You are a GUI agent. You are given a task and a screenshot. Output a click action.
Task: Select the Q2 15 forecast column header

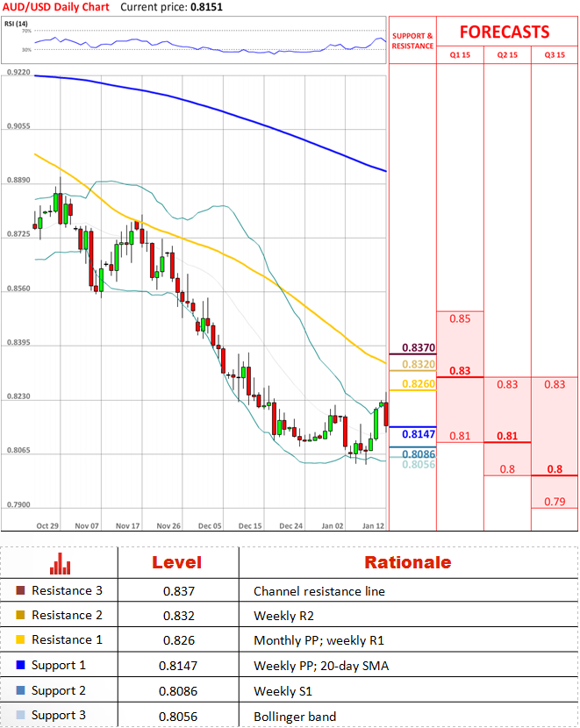(x=507, y=54)
